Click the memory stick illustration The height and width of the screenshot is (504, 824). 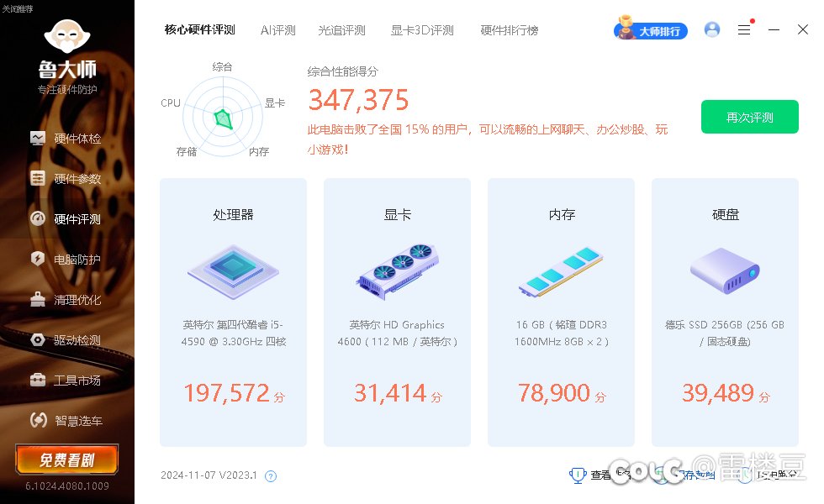pos(562,271)
